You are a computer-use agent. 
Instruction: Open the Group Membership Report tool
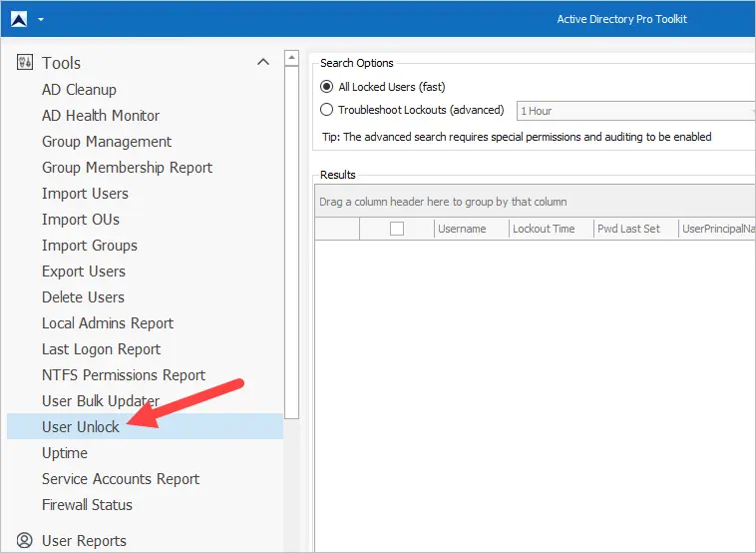coord(128,168)
